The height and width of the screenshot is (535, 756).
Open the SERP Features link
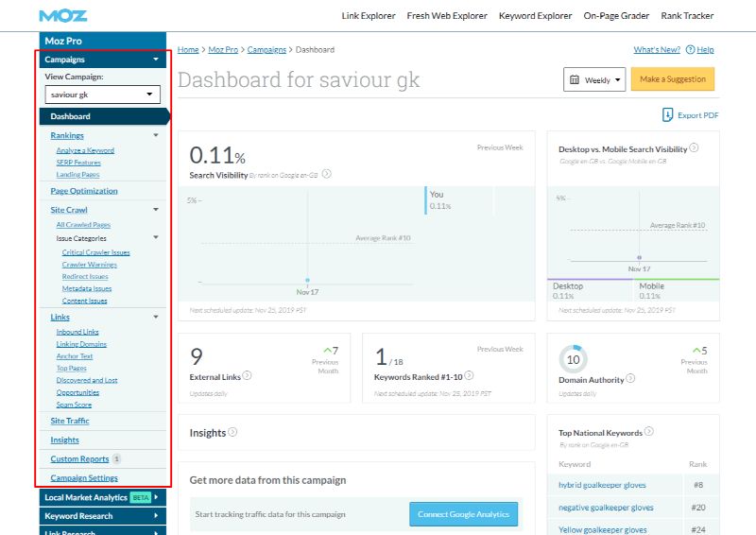(78, 163)
